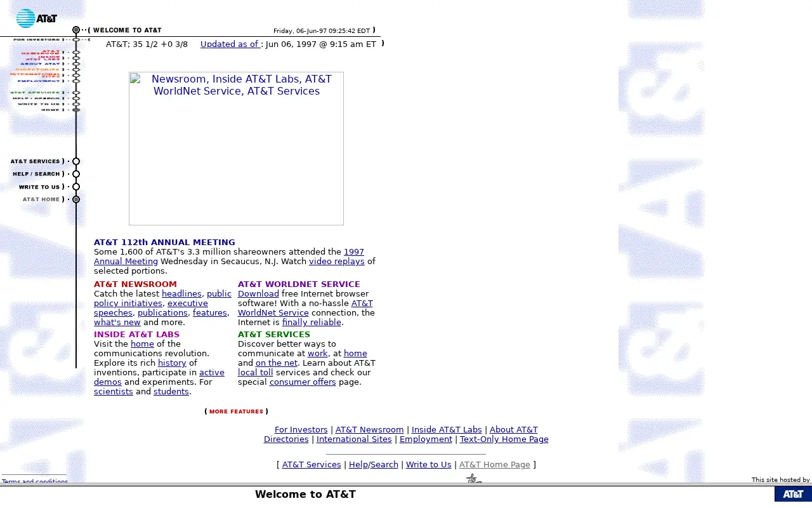Open the 'headlines' link under AT&T Newsroom
Image resolution: width=812 pixels, height=508 pixels.
coord(181,293)
